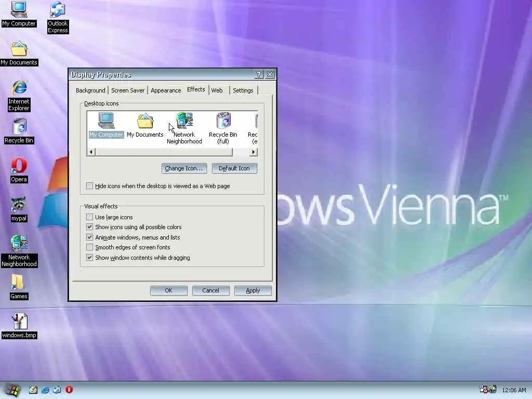This screenshot has height=399, width=532.
Task: Click the Default Icon button
Action: click(x=234, y=168)
